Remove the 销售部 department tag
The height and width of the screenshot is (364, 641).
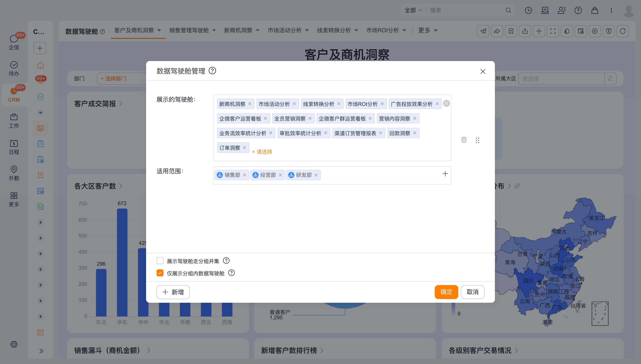[x=244, y=175]
